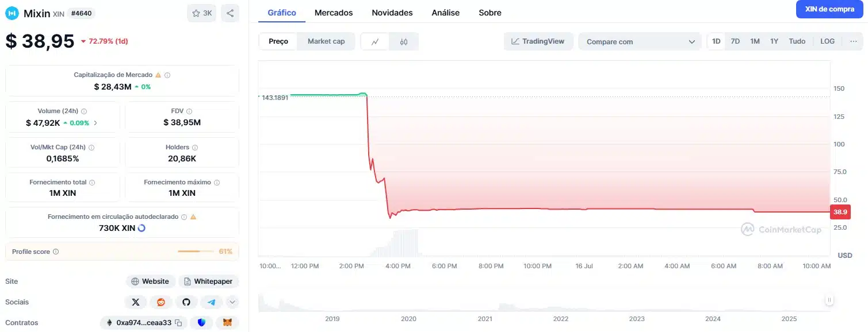
Task: Click the timeline range handle on the right end
Action: [x=829, y=300]
